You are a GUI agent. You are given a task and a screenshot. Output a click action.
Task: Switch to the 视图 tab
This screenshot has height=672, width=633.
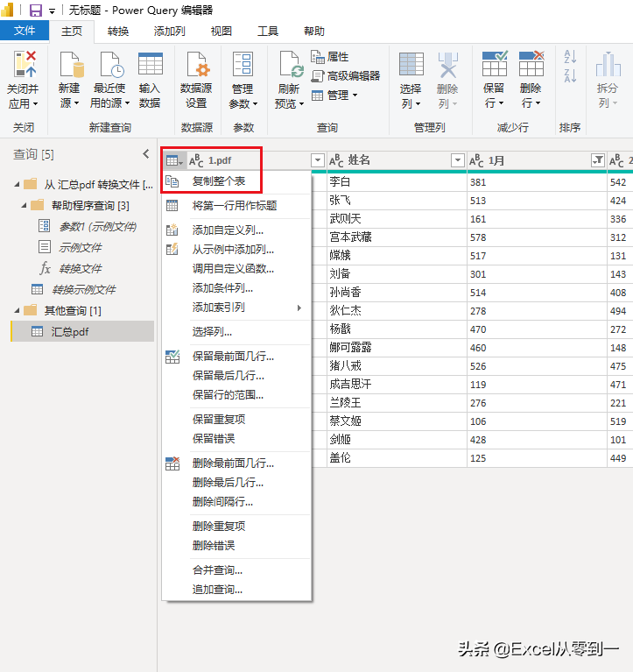221,32
